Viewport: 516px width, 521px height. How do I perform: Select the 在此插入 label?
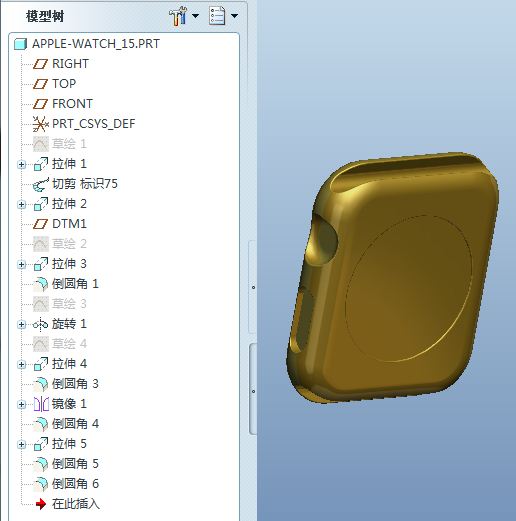[x=76, y=504]
